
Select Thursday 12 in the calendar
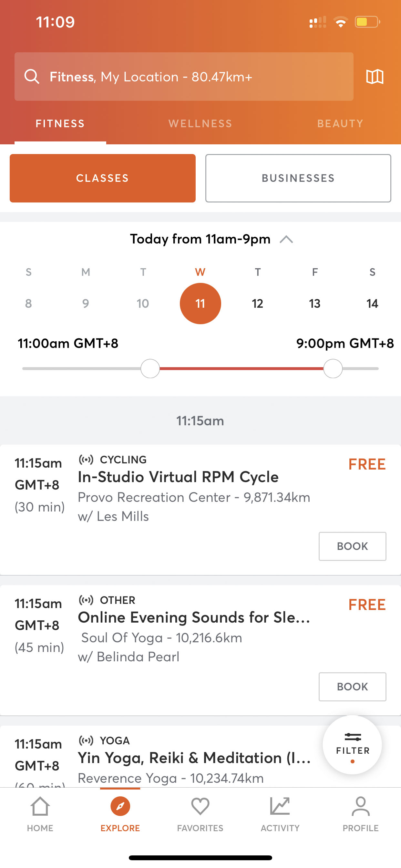[x=257, y=304]
